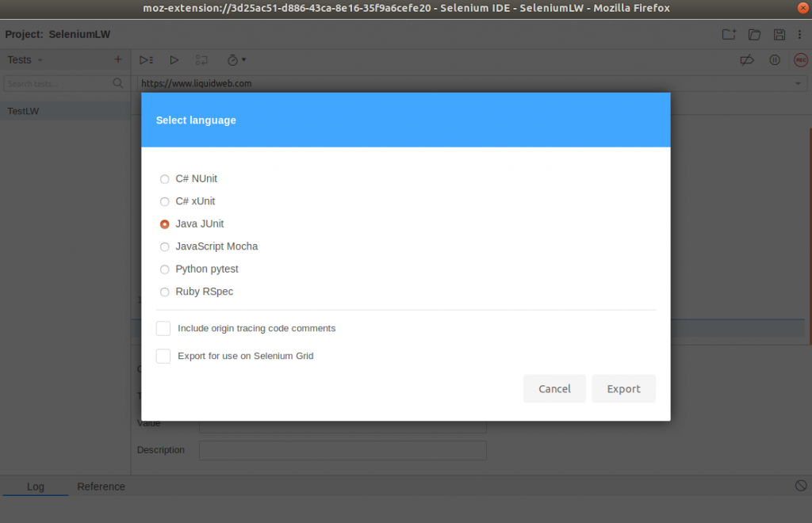
Task: Check Export for use on Selenium Grid
Action: pos(163,356)
